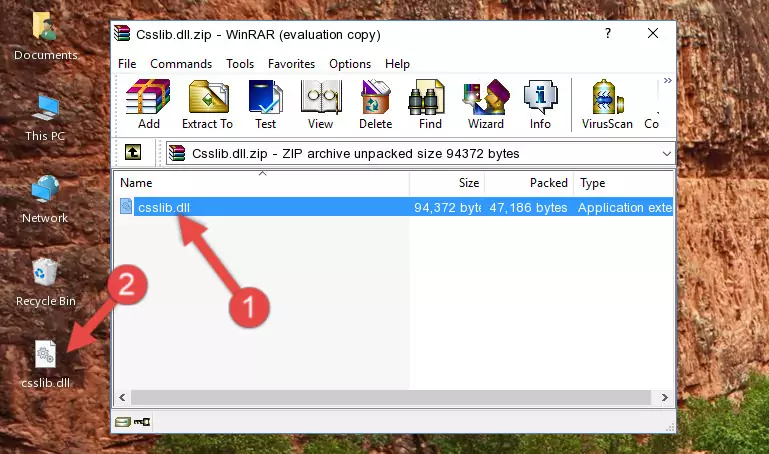Click the Add archive toolbar icon
The image size is (769, 454).
click(148, 104)
